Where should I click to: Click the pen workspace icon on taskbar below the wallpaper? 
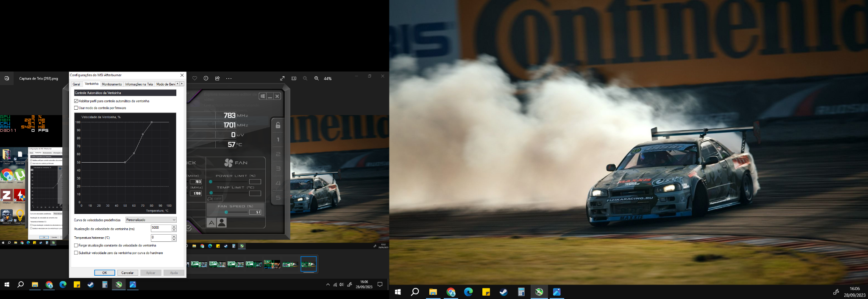[x=836, y=292]
